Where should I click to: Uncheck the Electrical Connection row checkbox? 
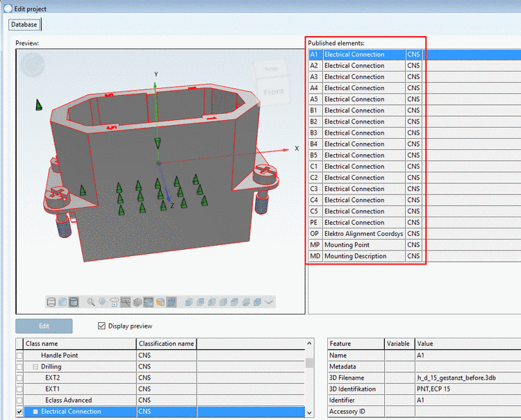pyautogui.click(x=19, y=412)
